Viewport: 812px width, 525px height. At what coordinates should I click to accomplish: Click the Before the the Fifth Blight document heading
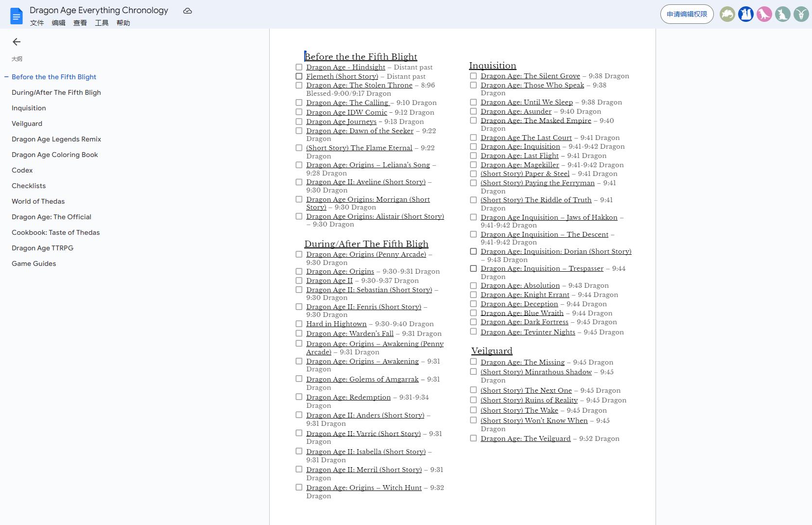tap(361, 57)
